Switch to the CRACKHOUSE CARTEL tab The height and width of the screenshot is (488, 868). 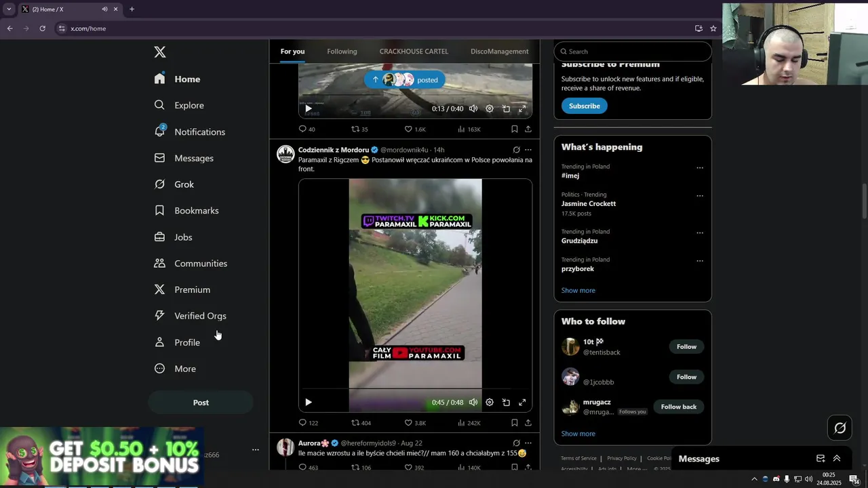click(x=414, y=52)
